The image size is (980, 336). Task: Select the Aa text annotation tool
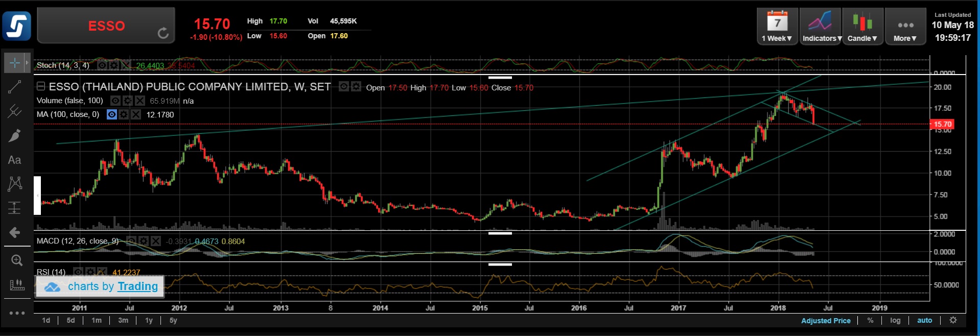(x=14, y=160)
